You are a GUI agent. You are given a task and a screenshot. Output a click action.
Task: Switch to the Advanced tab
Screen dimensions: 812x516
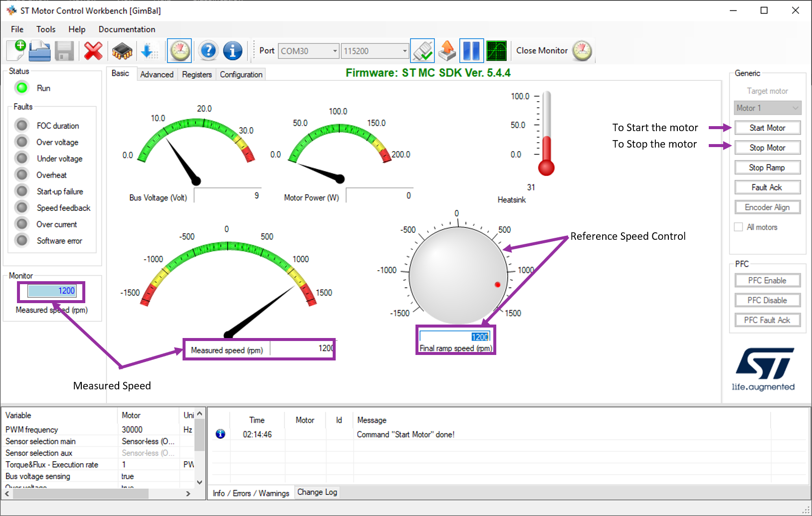pyautogui.click(x=157, y=74)
